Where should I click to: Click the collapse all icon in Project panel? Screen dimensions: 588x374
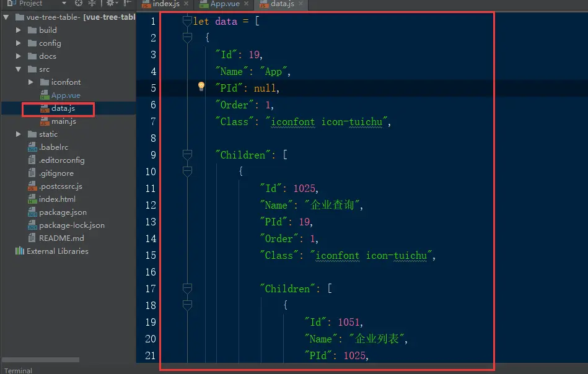coord(92,3)
